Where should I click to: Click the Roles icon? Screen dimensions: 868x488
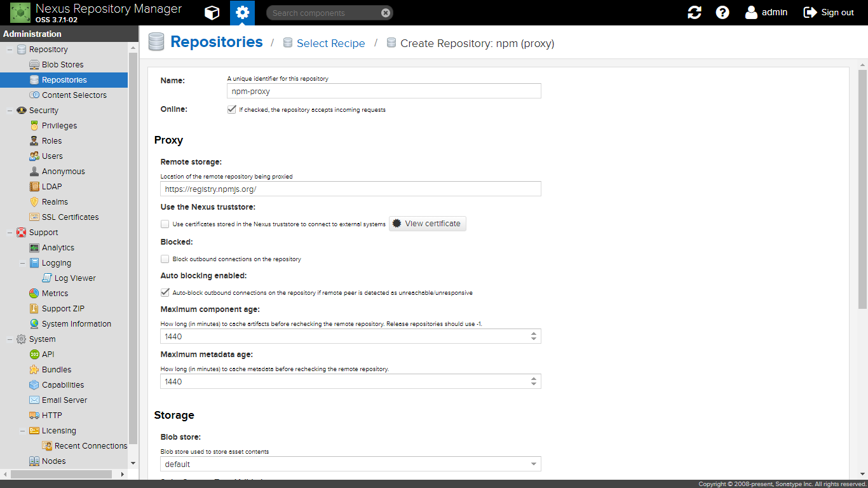pos(34,141)
